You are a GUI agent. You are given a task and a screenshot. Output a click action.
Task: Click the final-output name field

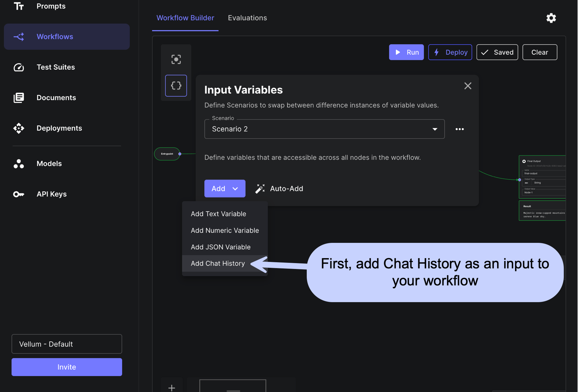[544, 173]
